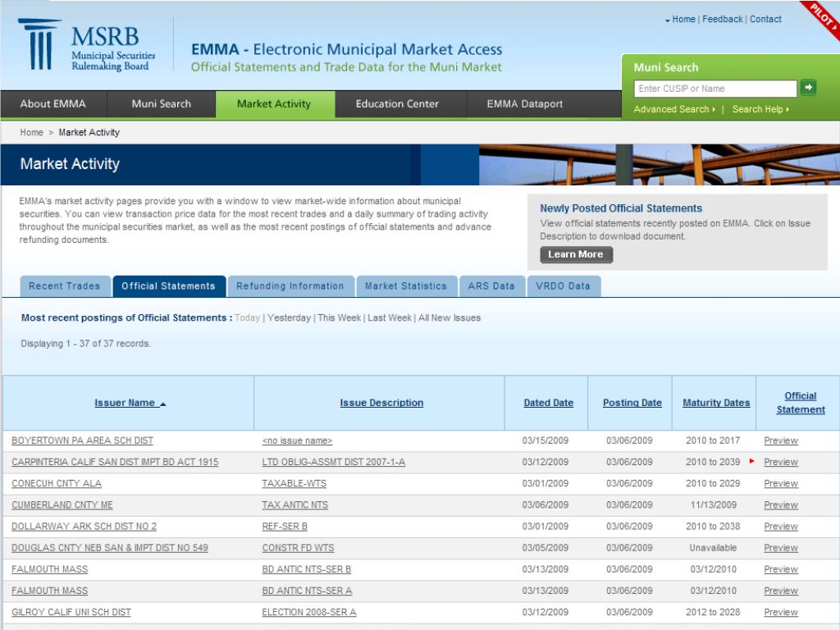Select the Market Statistics tab

click(406, 286)
